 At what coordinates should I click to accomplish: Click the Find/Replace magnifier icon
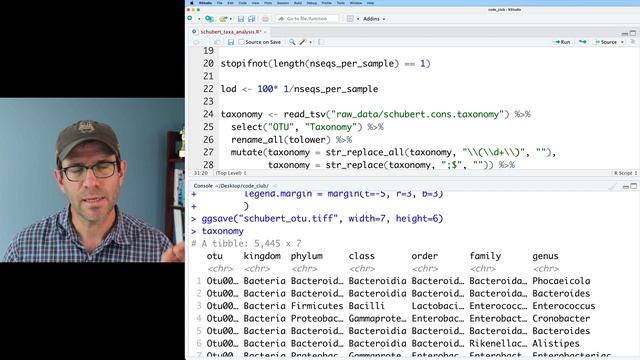pos(292,42)
